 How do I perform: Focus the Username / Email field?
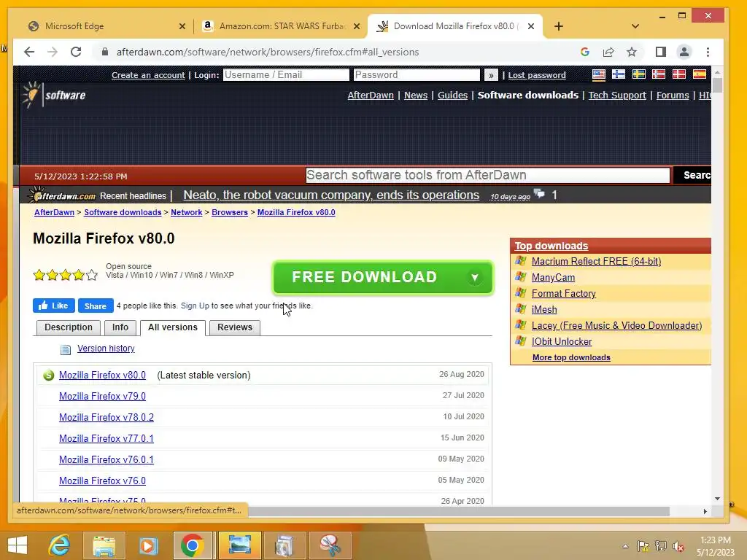286,75
